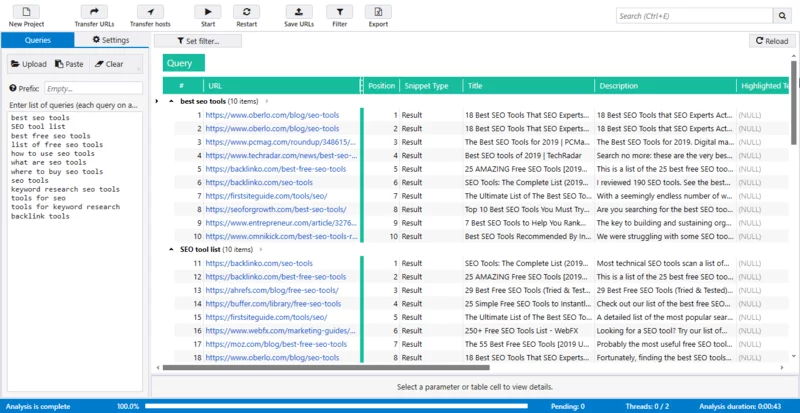Screen dimensions: 800x413
Task: Open the webfx.com marketing-guides link
Action: [x=280, y=330]
